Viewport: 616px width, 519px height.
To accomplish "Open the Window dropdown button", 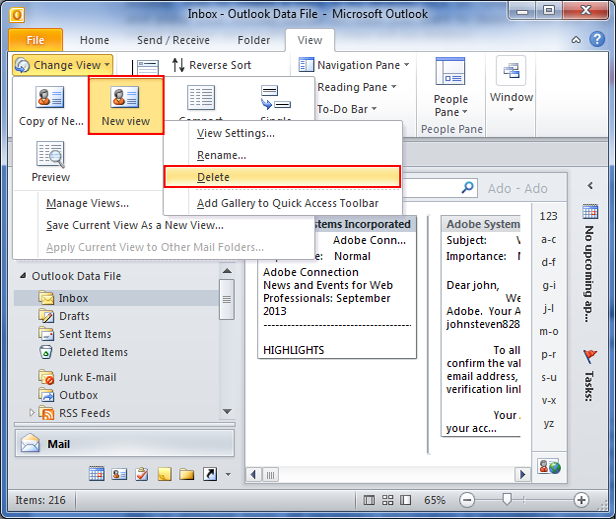I will click(x=511, y=84).
